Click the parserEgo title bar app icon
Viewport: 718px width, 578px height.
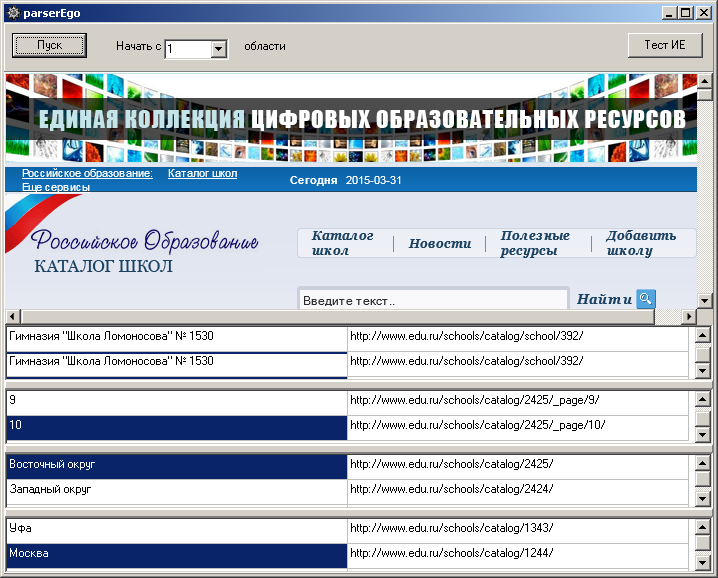click(x=14, y=13)
